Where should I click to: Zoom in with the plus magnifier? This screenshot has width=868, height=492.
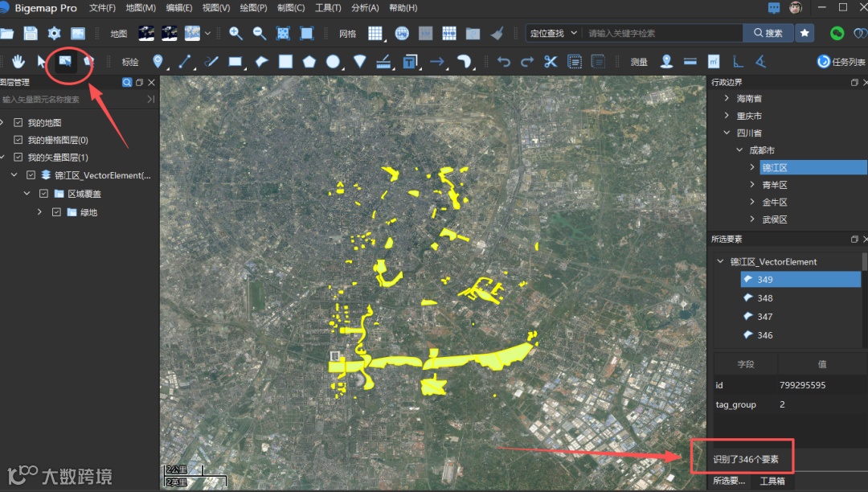235,33
